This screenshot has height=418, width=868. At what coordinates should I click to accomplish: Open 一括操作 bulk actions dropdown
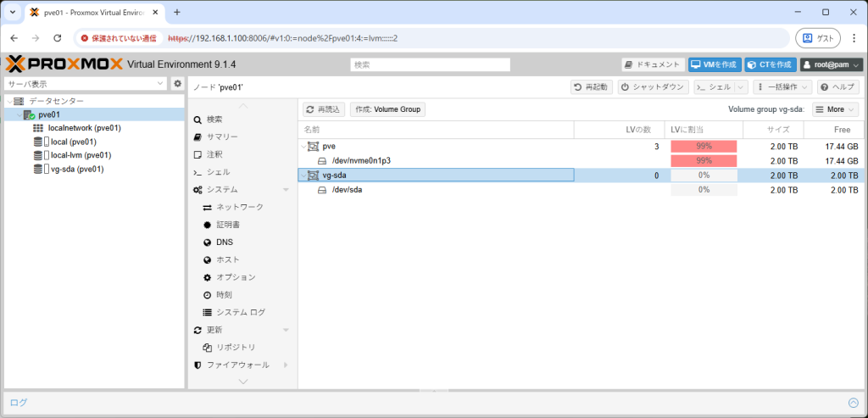[782, 87]
